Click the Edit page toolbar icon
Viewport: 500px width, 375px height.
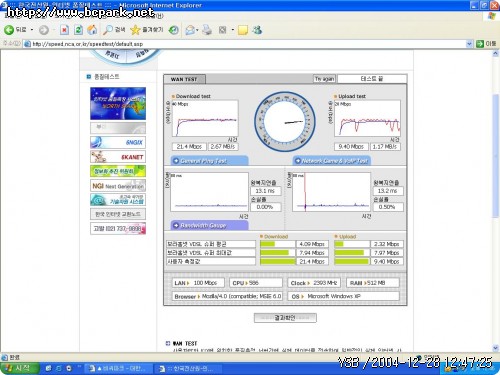click(223, 30)
